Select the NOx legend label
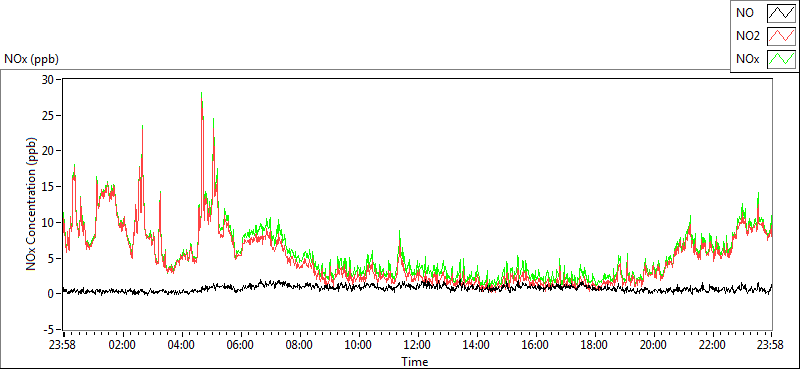The image size is (800, 369). tap(748, 59)
